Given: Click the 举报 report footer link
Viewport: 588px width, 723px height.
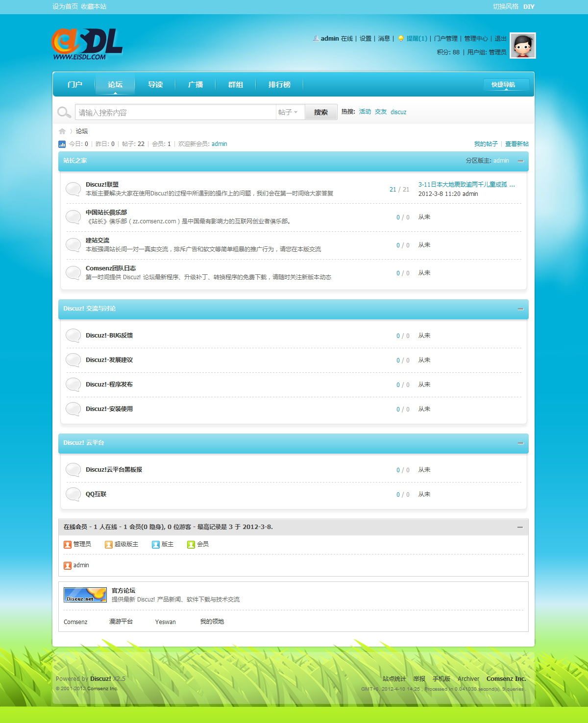Looking at the screenshot, I should (x=419, y=679).
